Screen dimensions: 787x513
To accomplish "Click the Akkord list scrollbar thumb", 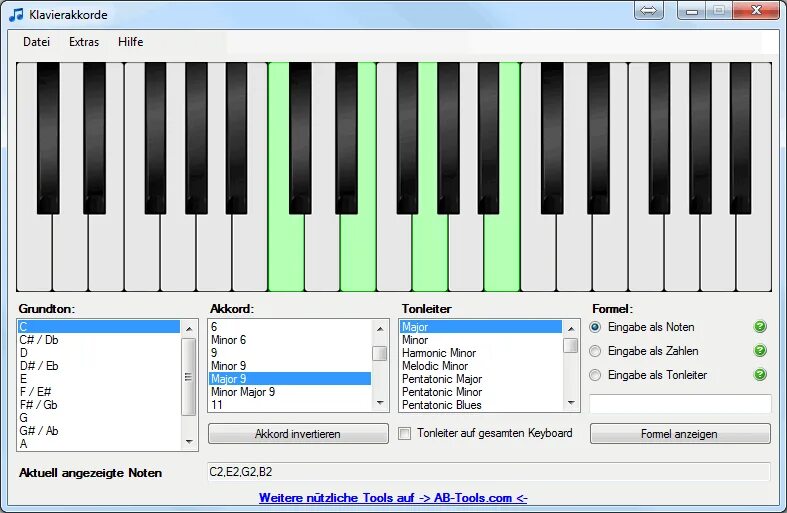I will (x=380, y=353).
